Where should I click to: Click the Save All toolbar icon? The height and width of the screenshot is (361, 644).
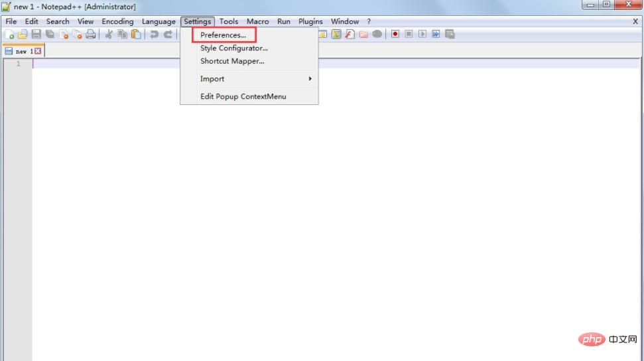pyautogui.click(x=50, y=34)
